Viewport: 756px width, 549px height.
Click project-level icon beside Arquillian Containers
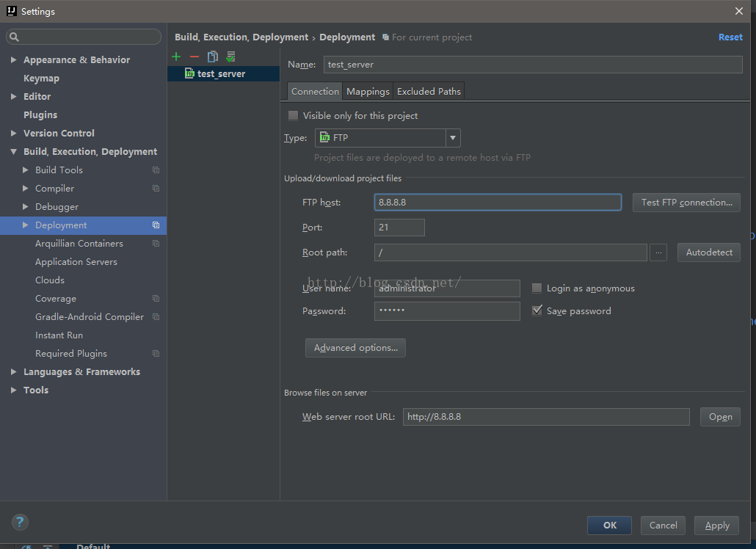click(x=156, y=244)
